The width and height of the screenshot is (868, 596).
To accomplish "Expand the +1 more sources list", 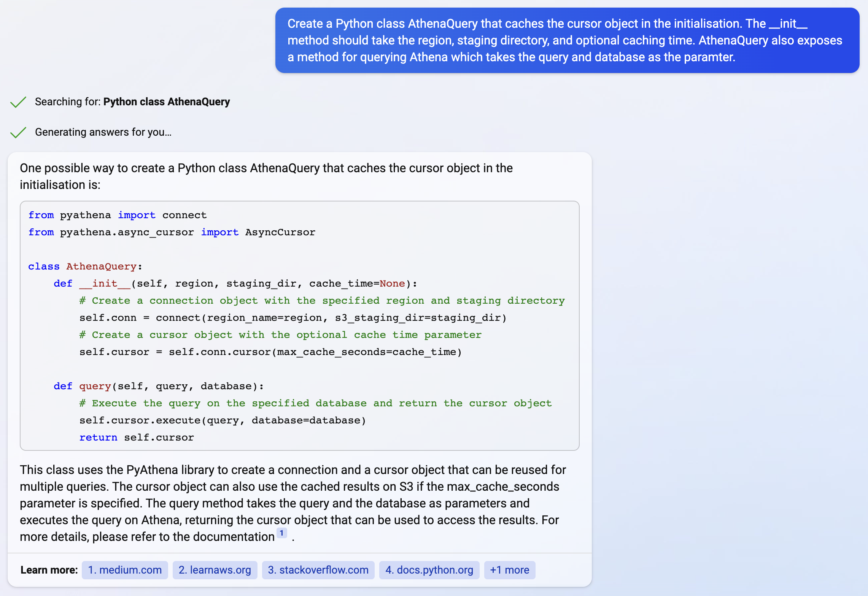I will (510, 570).
